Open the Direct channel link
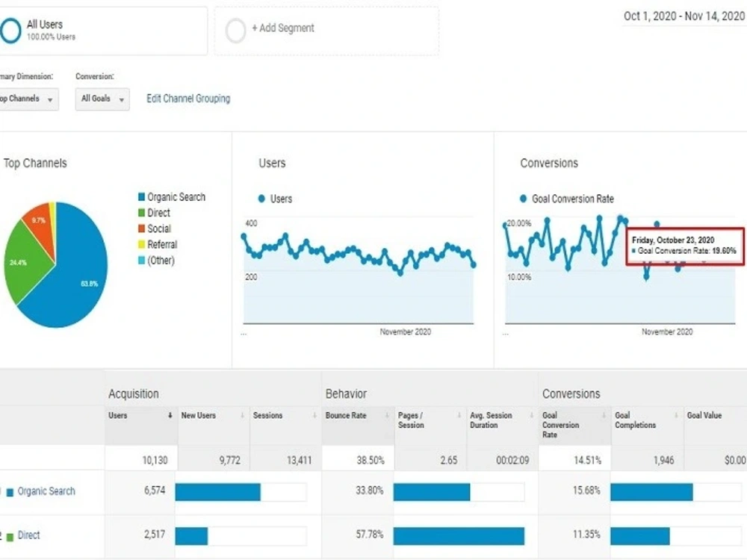Screen dimensions: 747x560 tap(28, 535)
